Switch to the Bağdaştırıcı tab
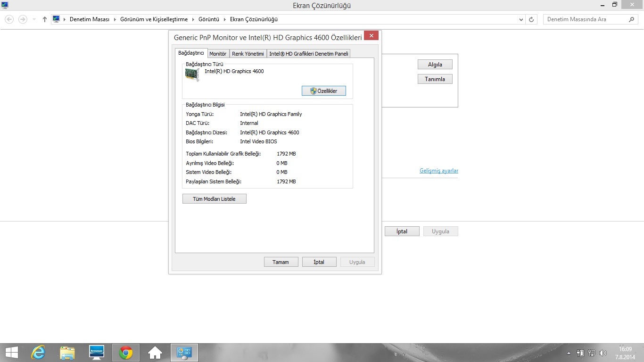Image resolution: width=644 pixels, height=362 pixels. tap(191, 53)
